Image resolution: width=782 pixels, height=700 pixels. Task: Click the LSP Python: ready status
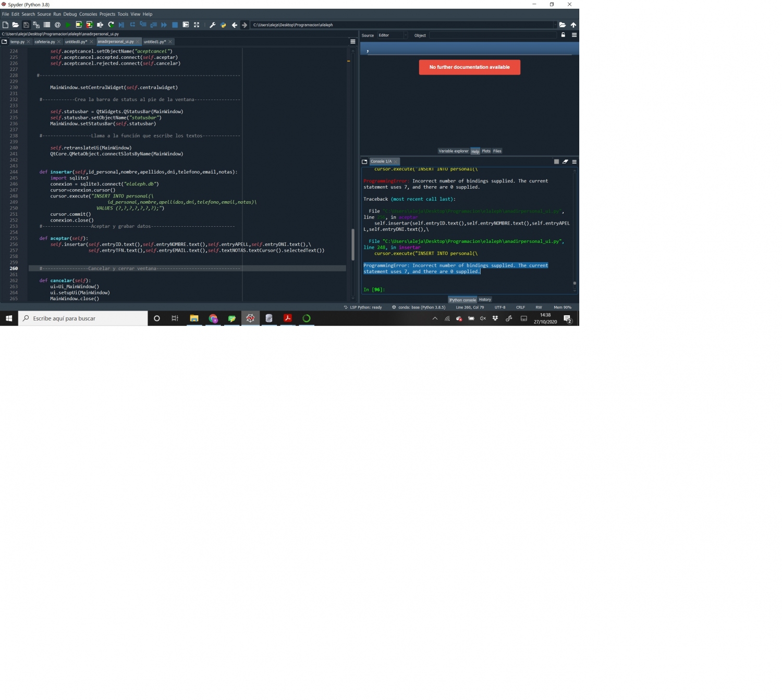coord(363,308)
